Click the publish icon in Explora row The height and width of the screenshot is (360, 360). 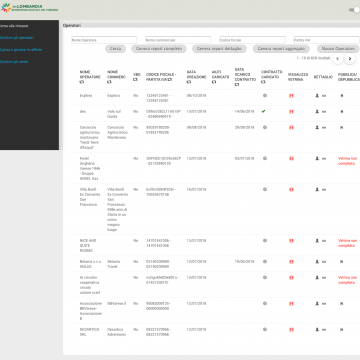click(341, 96)
